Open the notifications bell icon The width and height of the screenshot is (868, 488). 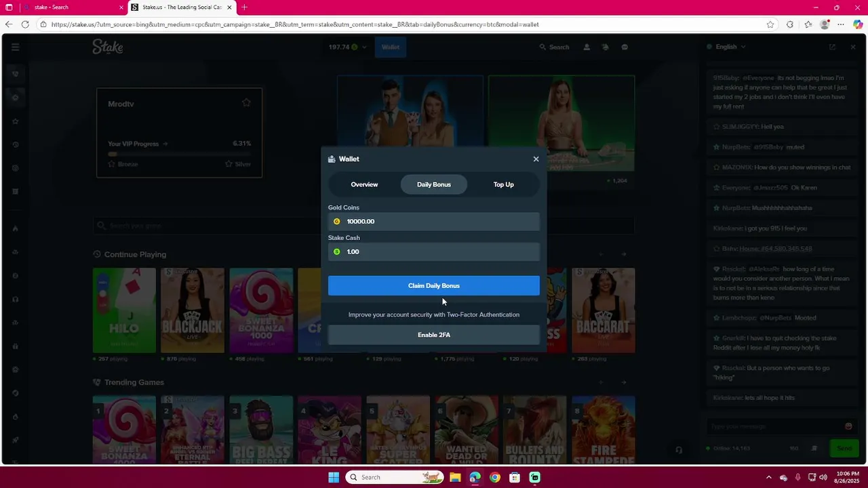pyautogui.click(x=606, y=47)
